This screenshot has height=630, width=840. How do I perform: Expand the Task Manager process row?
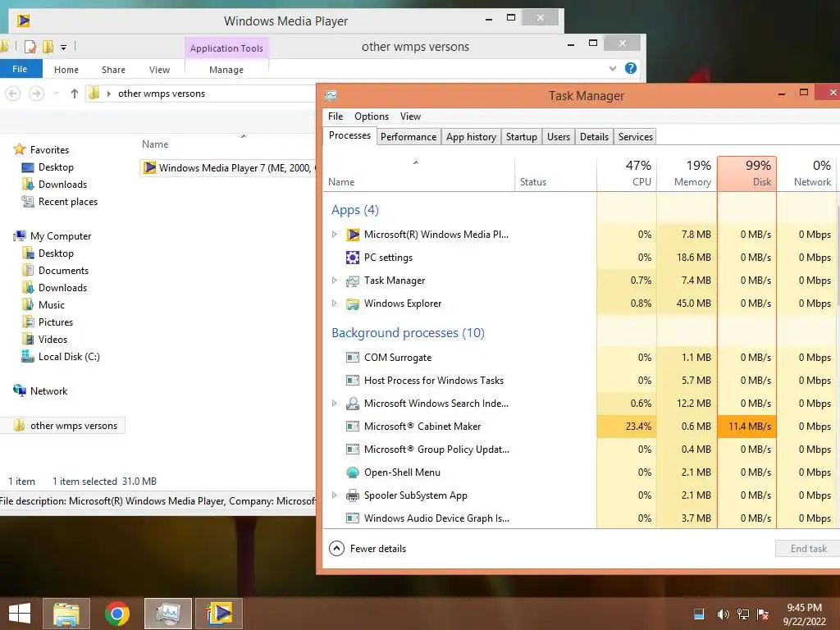tap(335, 281)
